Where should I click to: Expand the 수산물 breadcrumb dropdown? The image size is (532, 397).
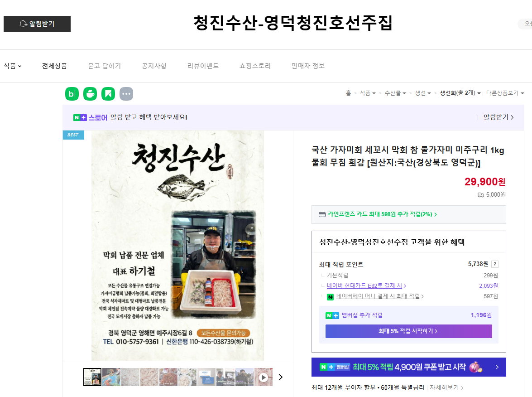click(395, 93)
